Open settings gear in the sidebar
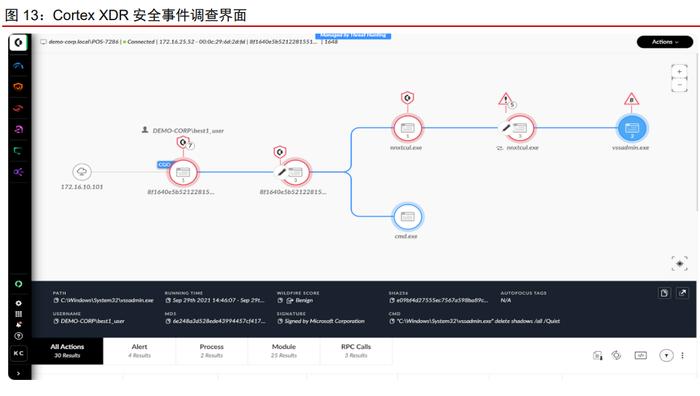 pyautogui.click(x=18, y=303)
